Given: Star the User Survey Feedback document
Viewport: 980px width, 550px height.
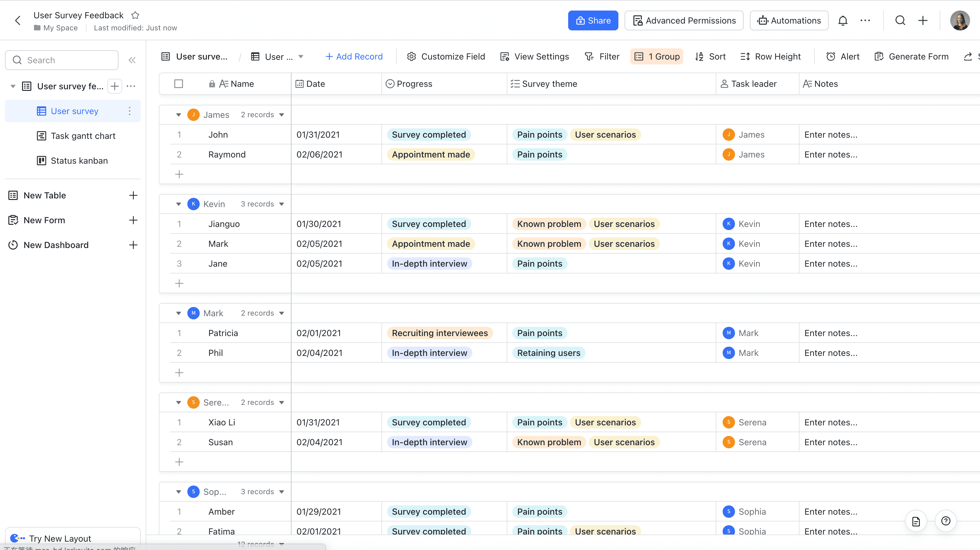Looking at the screenshot, I should [135, 15].
